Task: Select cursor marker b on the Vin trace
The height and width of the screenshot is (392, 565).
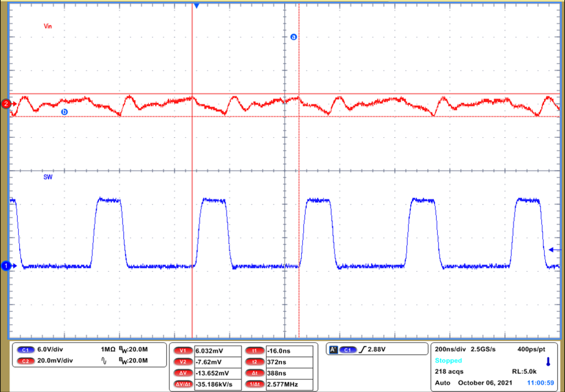Action: 64,112
